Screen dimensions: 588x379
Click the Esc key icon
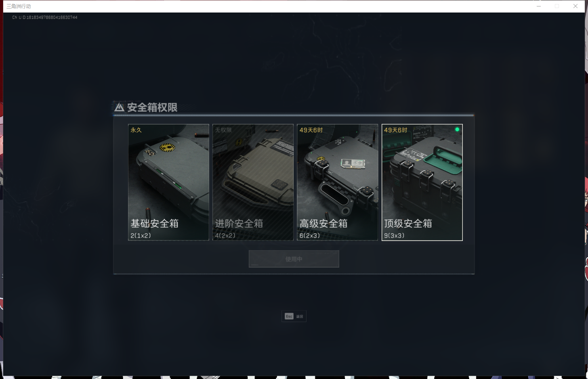click(289, 316)
